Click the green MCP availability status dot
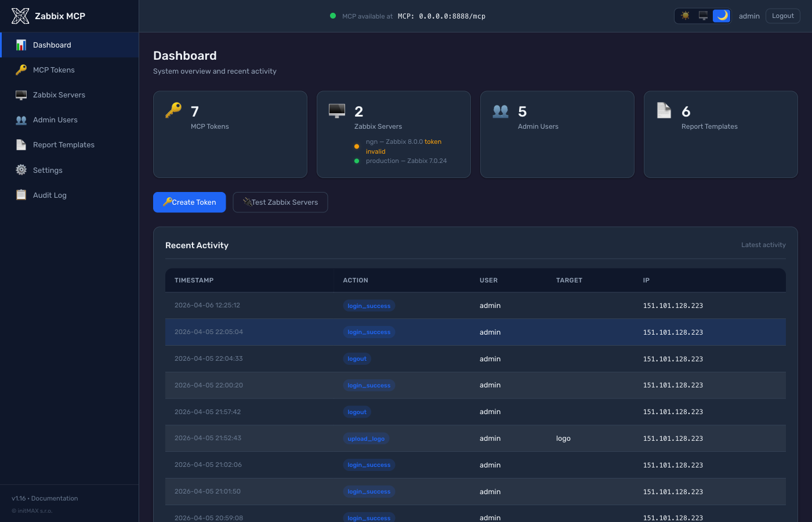 (x=332, y=16)
